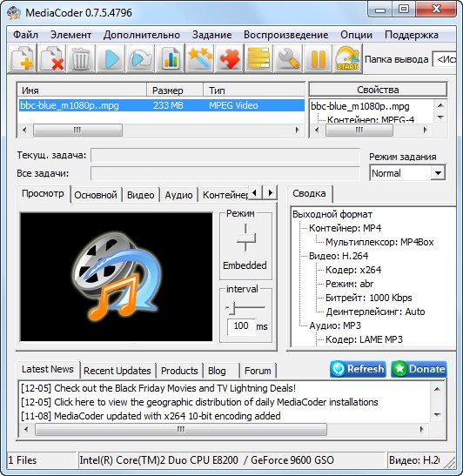This screenshot has width=463, height=476.
Task: Select the Мультиплексор: MP4Box tree item
Action: pyautogui.click(x=379, y=242)
